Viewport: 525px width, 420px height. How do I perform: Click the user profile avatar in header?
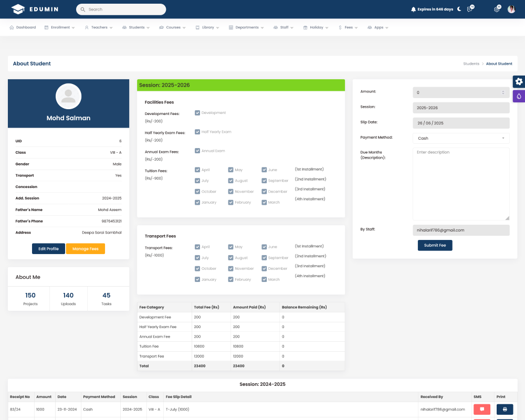(511, 9)
